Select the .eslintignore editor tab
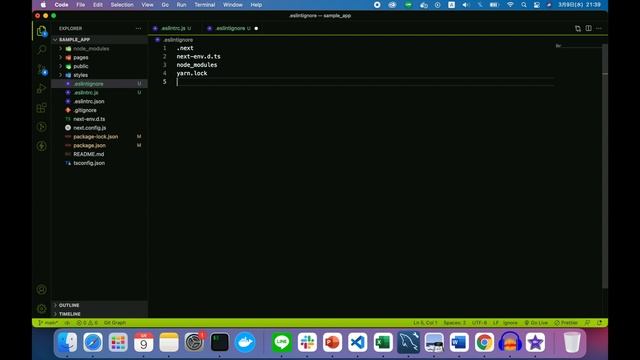The height and width of the screenshot is (360, 640). (x=231, y=29)
